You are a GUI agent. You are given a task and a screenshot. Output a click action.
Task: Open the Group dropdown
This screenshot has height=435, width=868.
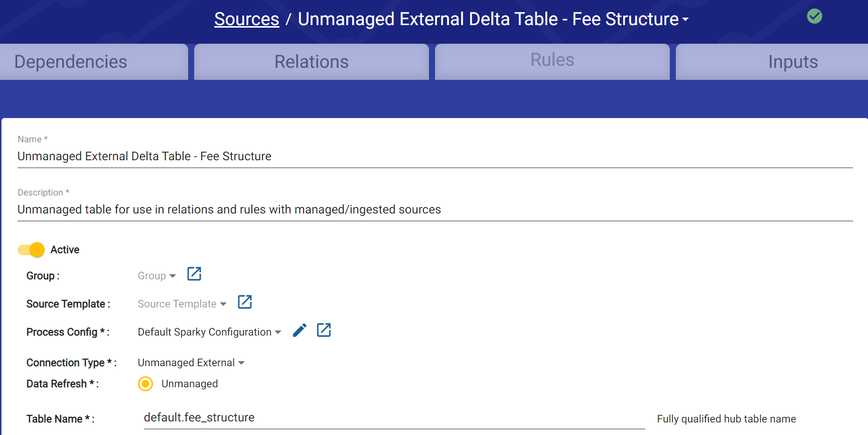(156, 275)
